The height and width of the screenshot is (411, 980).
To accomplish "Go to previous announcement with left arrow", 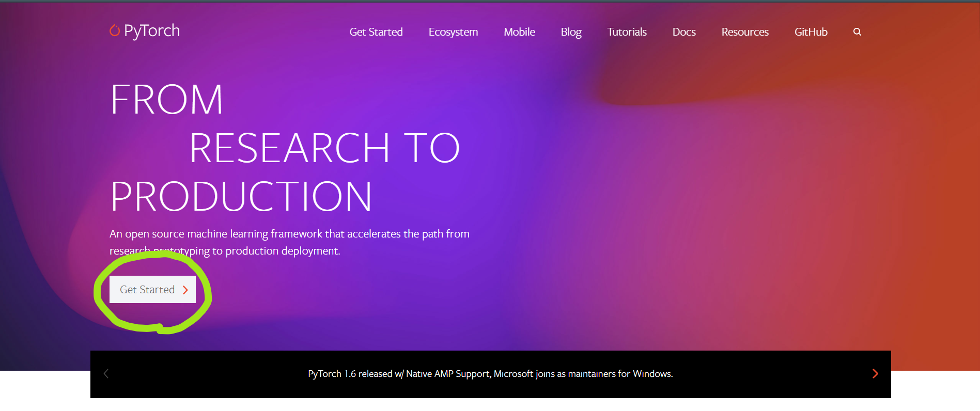I will (106, 374).
